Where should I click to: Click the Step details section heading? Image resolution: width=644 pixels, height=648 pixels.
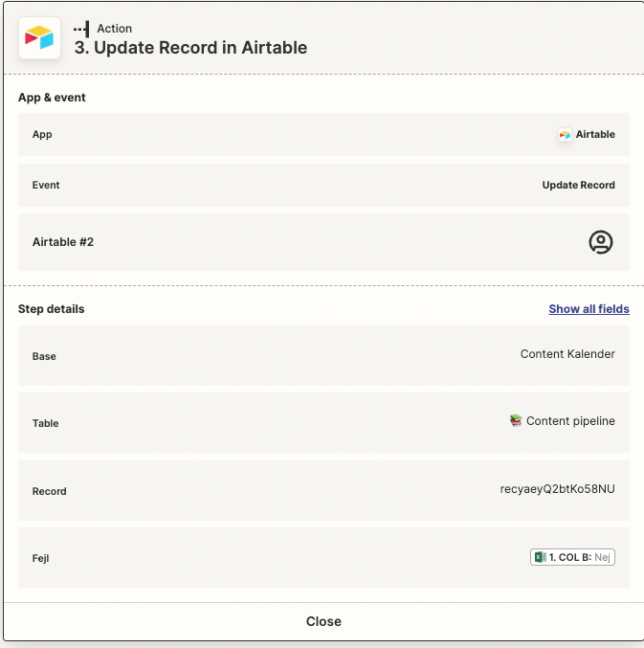52,309
